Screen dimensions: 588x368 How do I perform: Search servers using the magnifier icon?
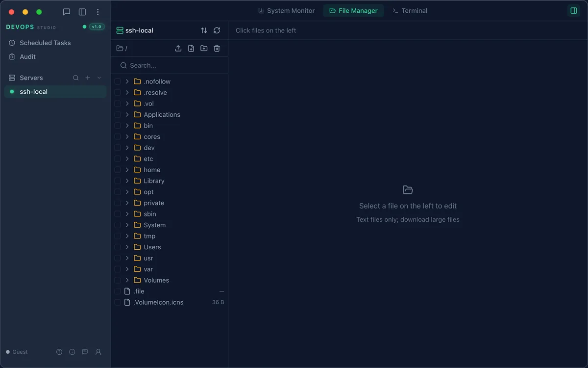(x=76, y=78)
